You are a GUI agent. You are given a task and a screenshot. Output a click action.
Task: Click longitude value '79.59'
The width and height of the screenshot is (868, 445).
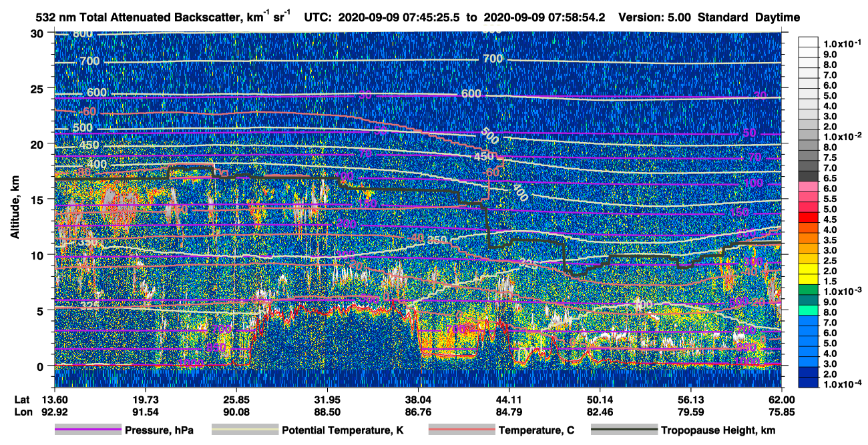pyautogui.click(x=690, y=412)
